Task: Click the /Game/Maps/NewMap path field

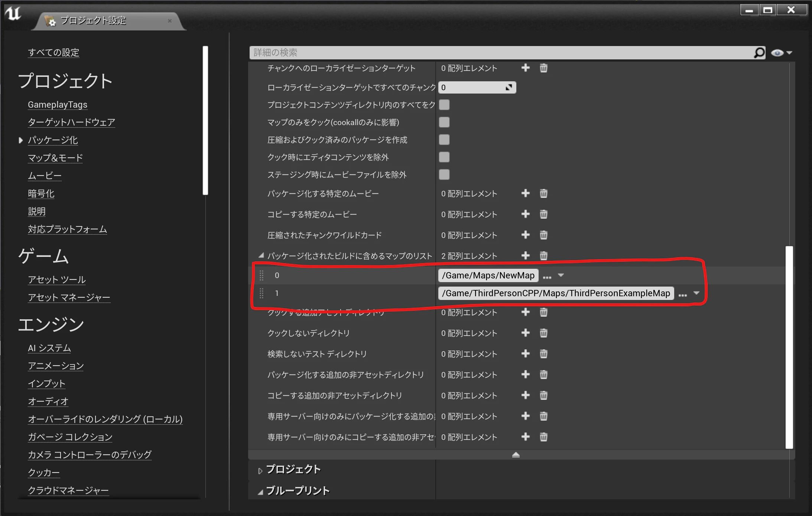Action: pos(488,275)
